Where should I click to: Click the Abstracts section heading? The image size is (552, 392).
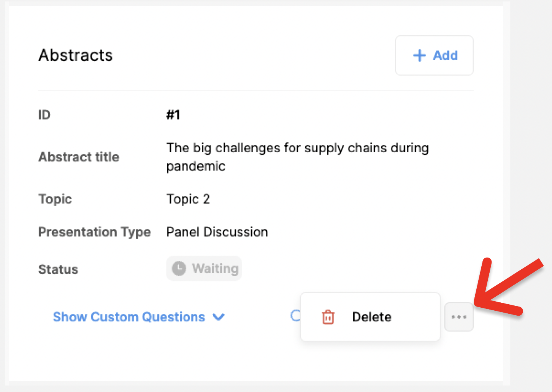[x=76, y=55]
